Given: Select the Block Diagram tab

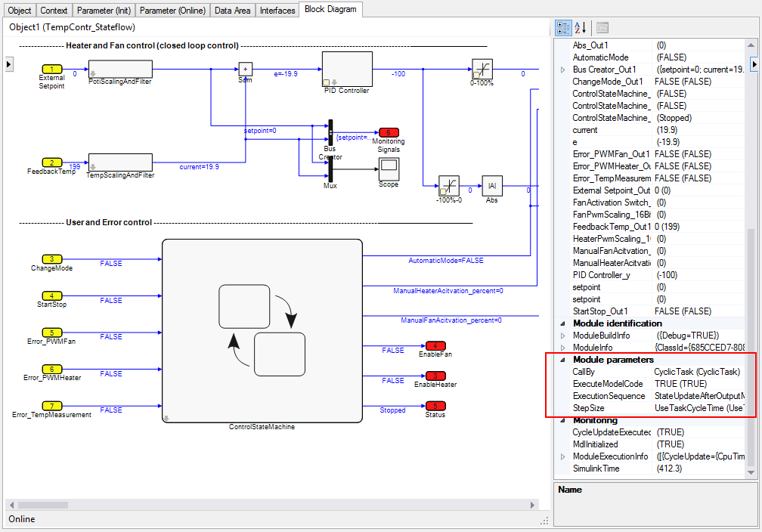Looking at the screenshot, I should click(x=330, y=9).
